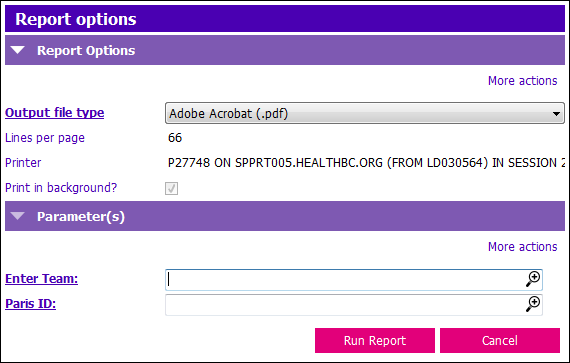Follow the Paris ID label link
Image resolution: width=570 pixels, height=363 pixels.
click(x=31, y=303)
